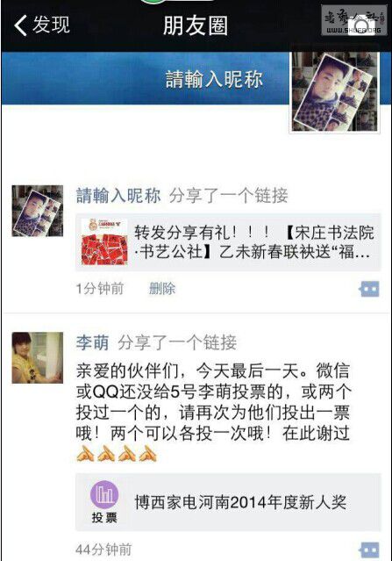392x561 pixels.
Task: Open comment button on the 44分钟前 post
Action: 369,550
